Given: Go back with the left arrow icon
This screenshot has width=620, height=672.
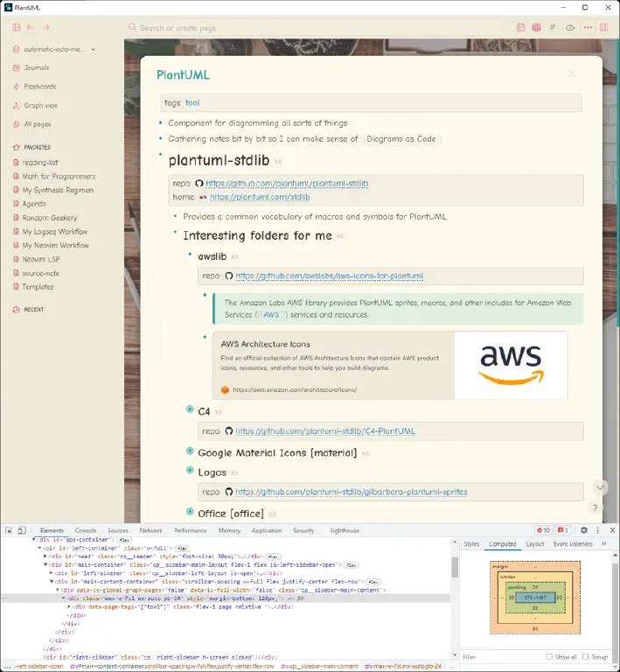Looking at the screenshot, I should [31, 27].
